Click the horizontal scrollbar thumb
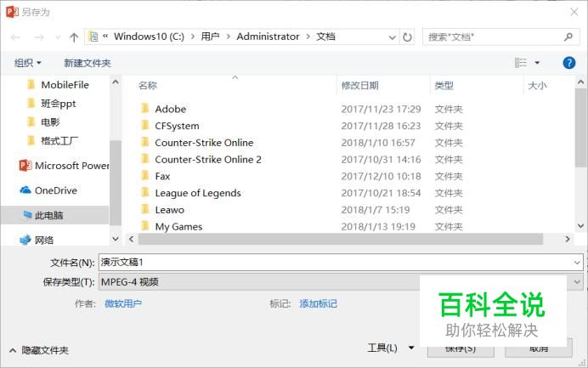Screen dimensions: 588x368 pyautogui.click(x=341, y=239)
